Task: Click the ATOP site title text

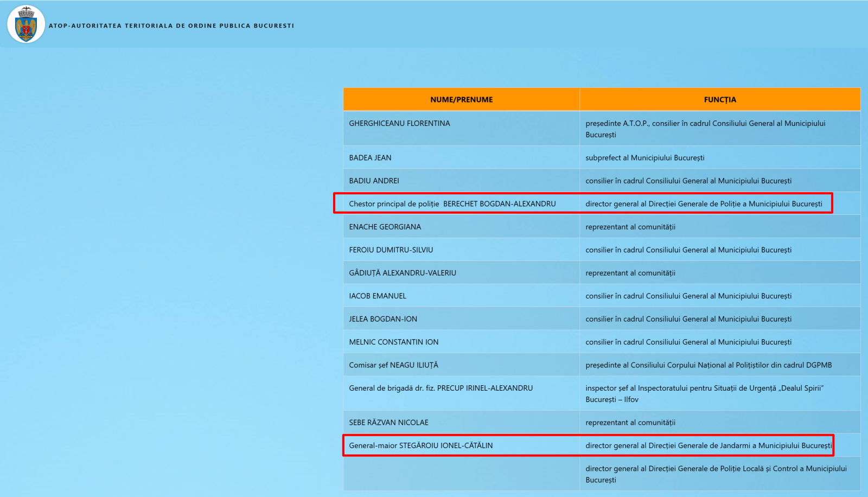Action: tap(171, 26)
